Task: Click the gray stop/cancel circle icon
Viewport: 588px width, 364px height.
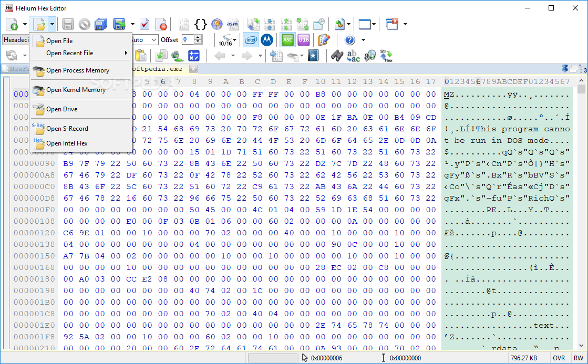Action: coord(85,24)
